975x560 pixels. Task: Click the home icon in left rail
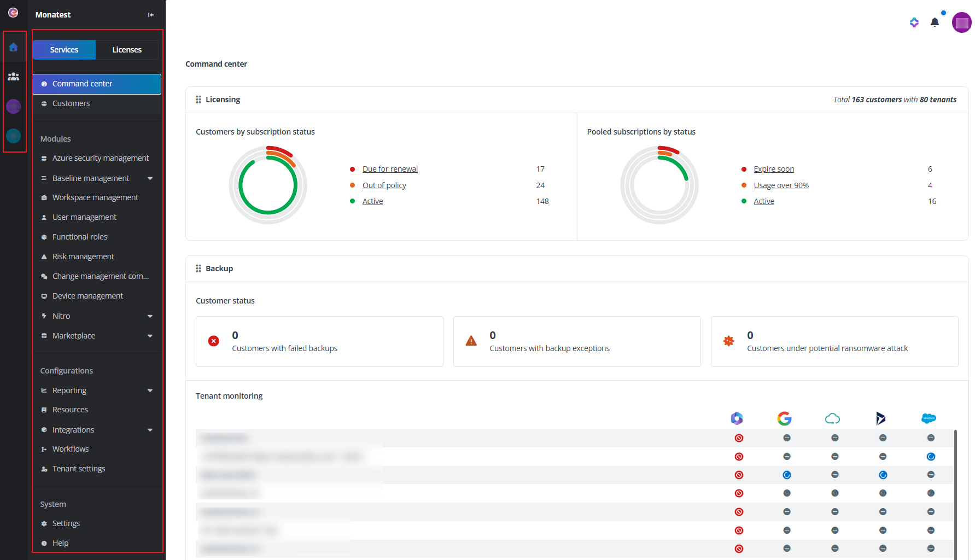(x=14, y=47)
